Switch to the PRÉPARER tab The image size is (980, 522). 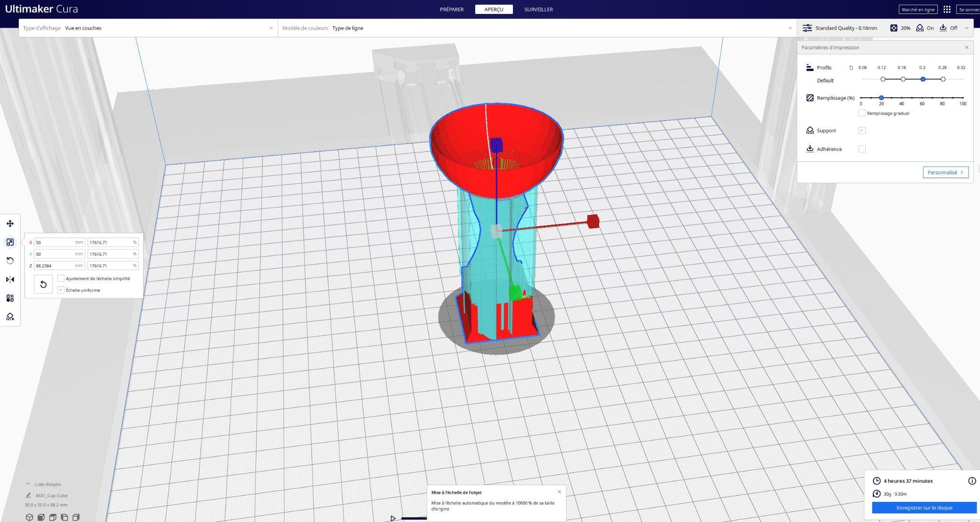click(452, 9)
